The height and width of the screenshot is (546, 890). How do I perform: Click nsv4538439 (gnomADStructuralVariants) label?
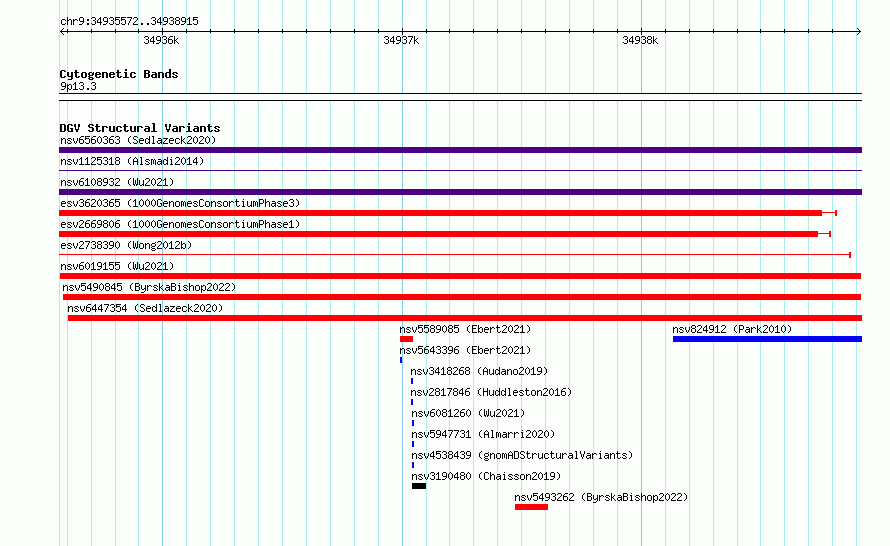tap(522, 455)
